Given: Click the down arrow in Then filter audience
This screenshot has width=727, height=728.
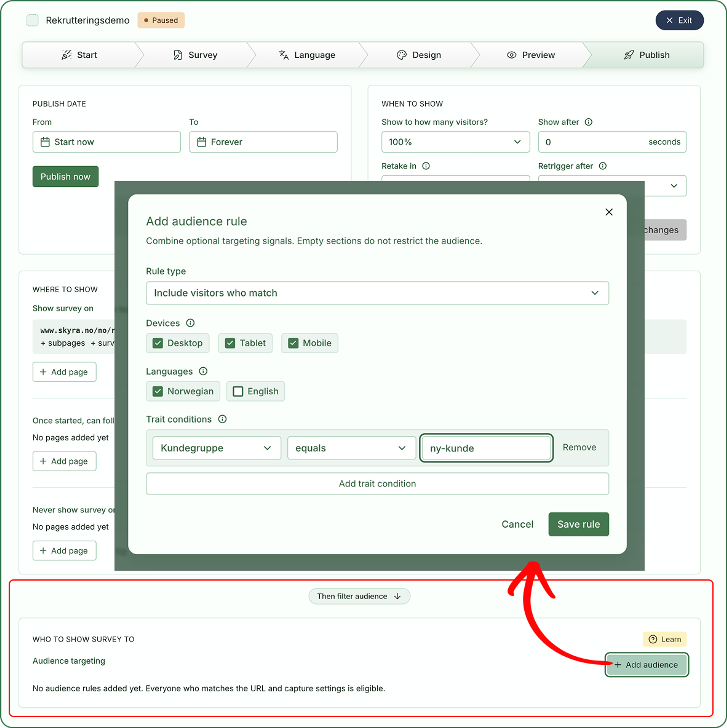Looking at the screenshot, I should pos(397,596).
